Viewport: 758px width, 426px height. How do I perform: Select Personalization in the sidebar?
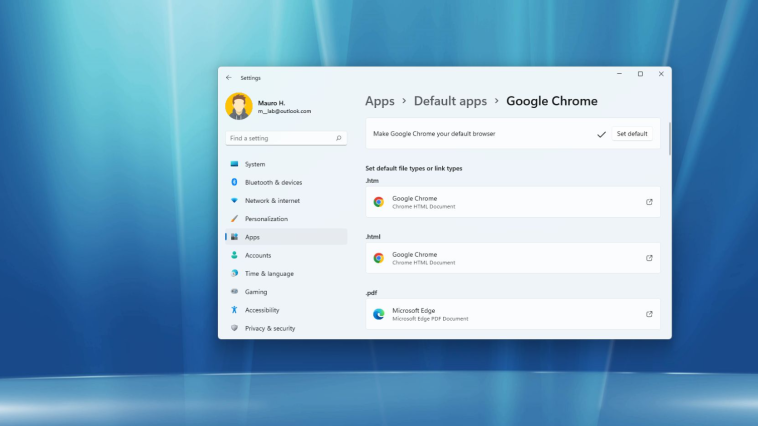coord(266,219)
